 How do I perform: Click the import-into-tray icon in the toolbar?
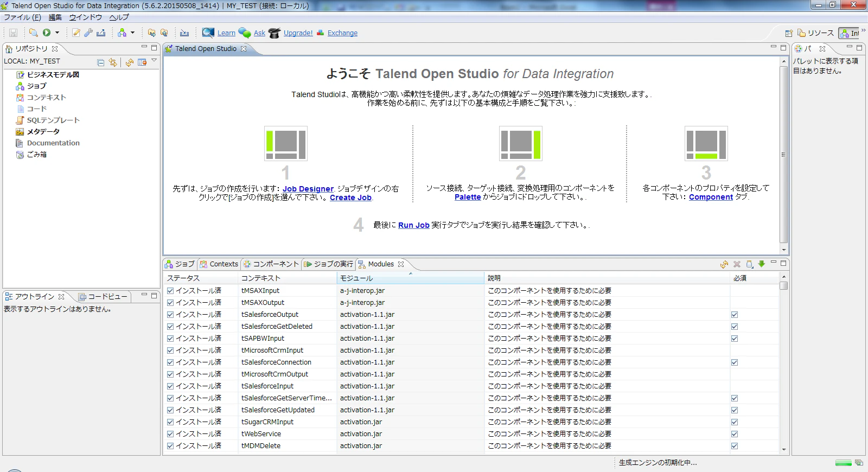click(184, 33)
